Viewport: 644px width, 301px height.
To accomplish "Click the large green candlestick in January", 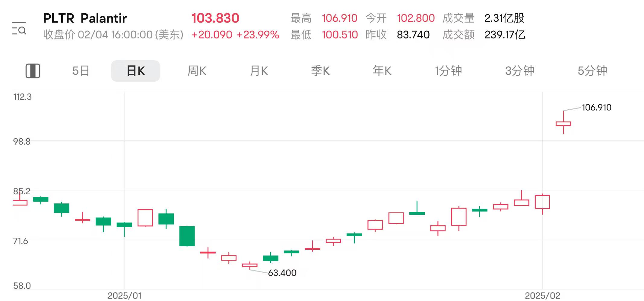I will pyautogui.click(x=187, y=236).
